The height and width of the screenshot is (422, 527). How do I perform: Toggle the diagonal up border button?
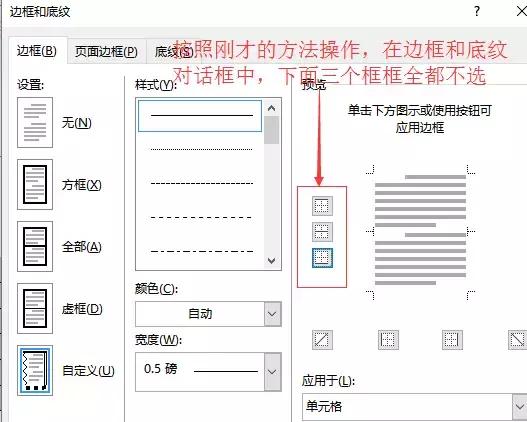point(322,340)
